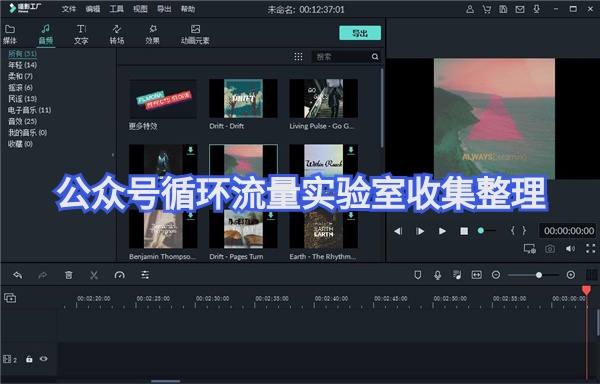Collapse the category sidebar arrow
This screenshot has height=384, width=600.
click(x=112, y=155)
